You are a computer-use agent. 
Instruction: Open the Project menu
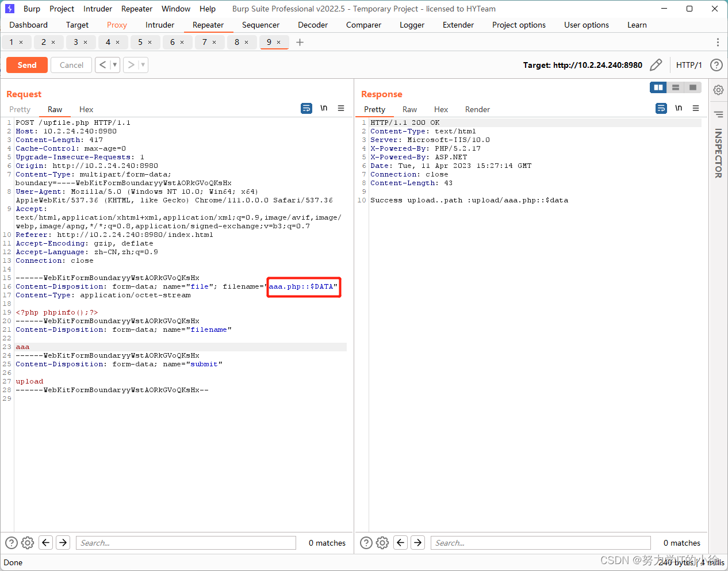coord(62,9)
